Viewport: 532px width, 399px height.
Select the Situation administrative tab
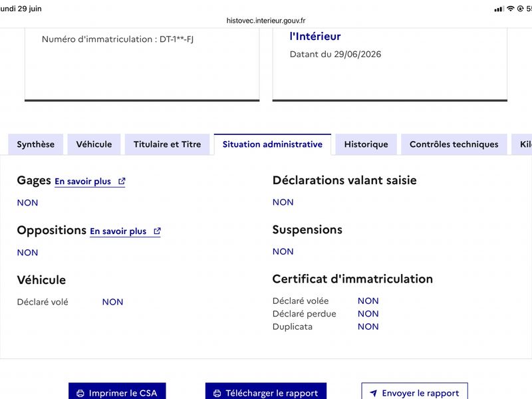273,144
